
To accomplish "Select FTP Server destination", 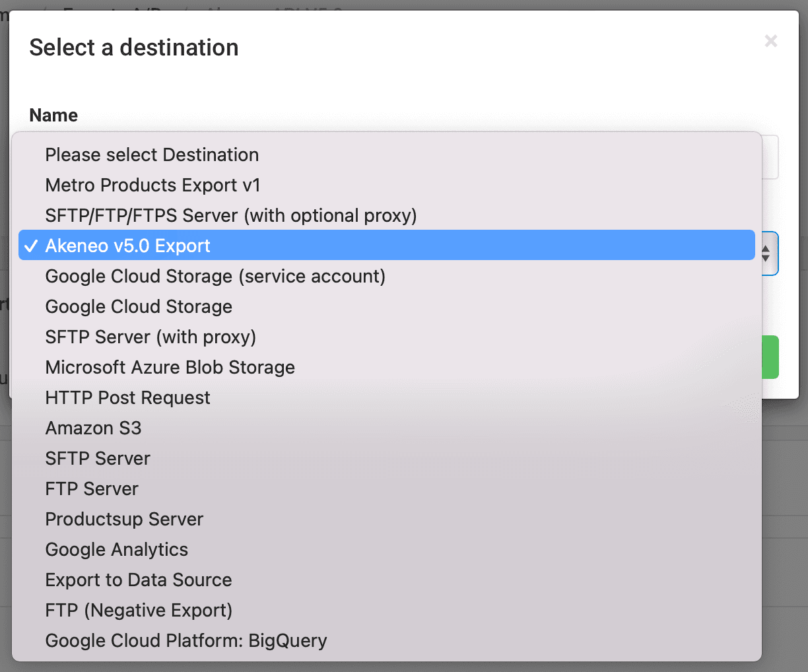I will [x=92, y=488].
